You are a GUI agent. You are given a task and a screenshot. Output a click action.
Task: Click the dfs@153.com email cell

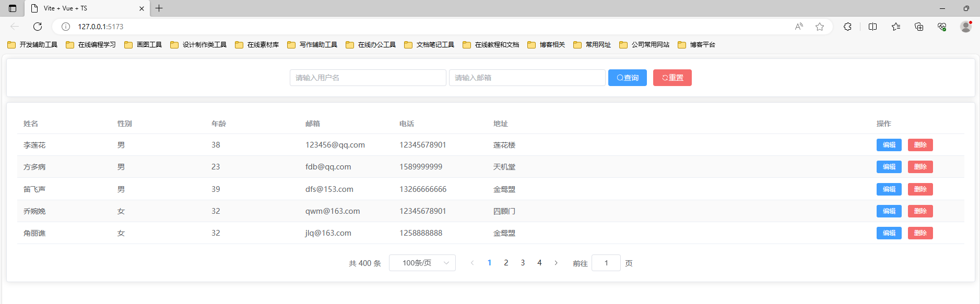pyautogui.click(x=329, y=189)
